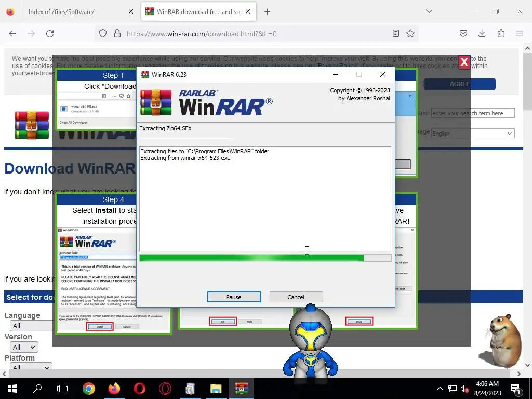Close the WinRAR download tab

(248, 12)
